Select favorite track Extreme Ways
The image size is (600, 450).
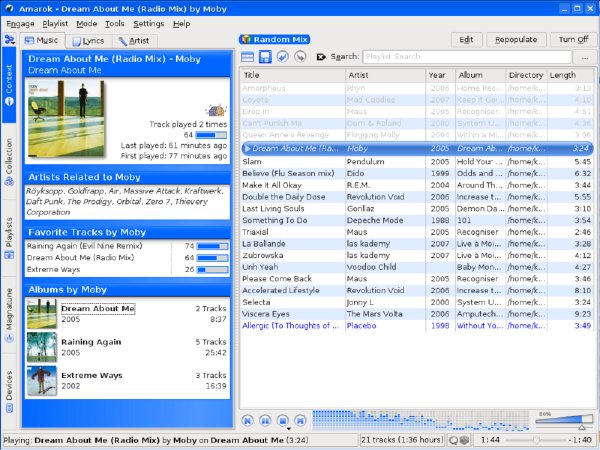pyautogui.click(x=53, y=269)
